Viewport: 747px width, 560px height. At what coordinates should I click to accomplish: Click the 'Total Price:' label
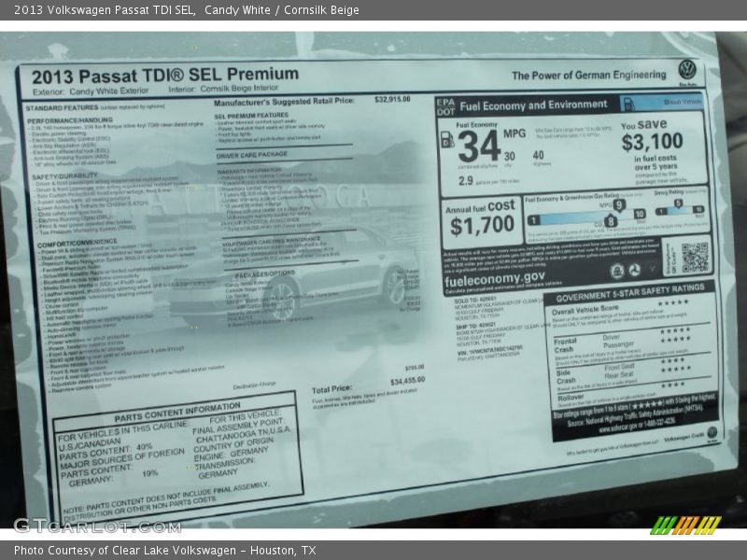coord(331,389)
